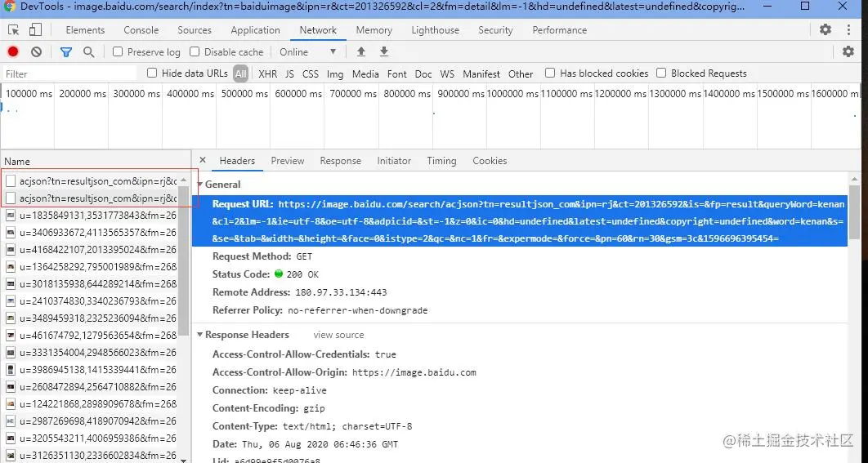
Task: Activate the inspect element picker icon
Action: click(x=14, y=30)
